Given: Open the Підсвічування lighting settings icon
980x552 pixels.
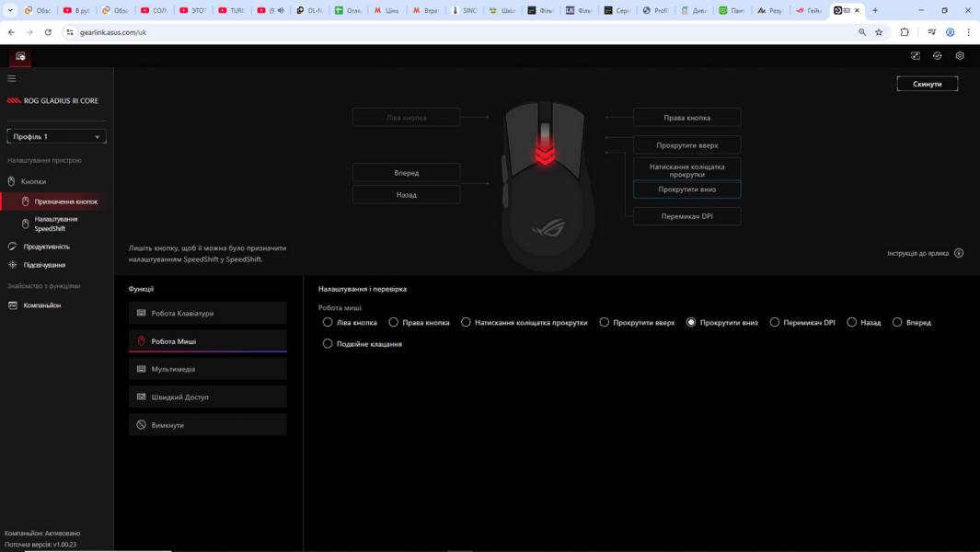Looking at the screenshot, I should click(x=10, y=264).
